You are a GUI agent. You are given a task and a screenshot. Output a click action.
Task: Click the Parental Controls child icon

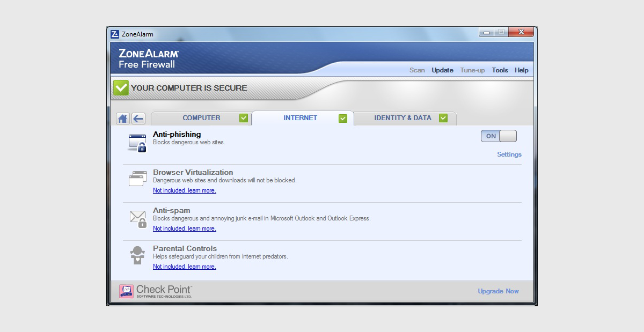pyautogui.click(x=138, y=255)
